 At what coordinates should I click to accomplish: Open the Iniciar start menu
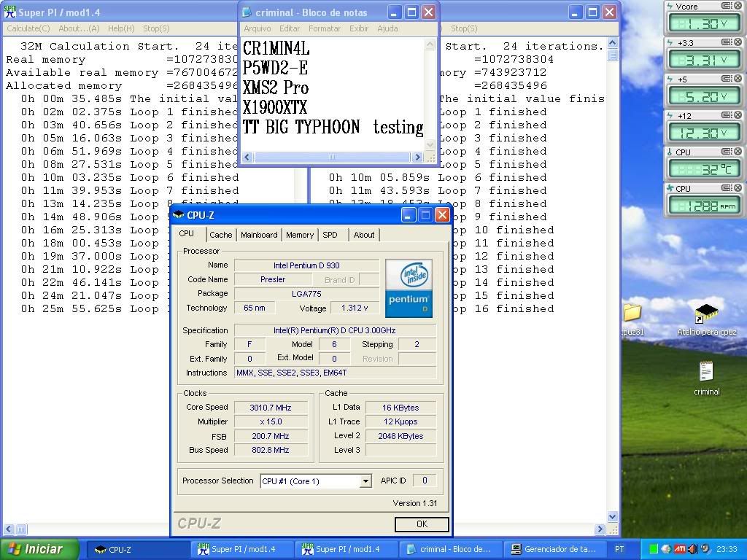pos(39,549)
